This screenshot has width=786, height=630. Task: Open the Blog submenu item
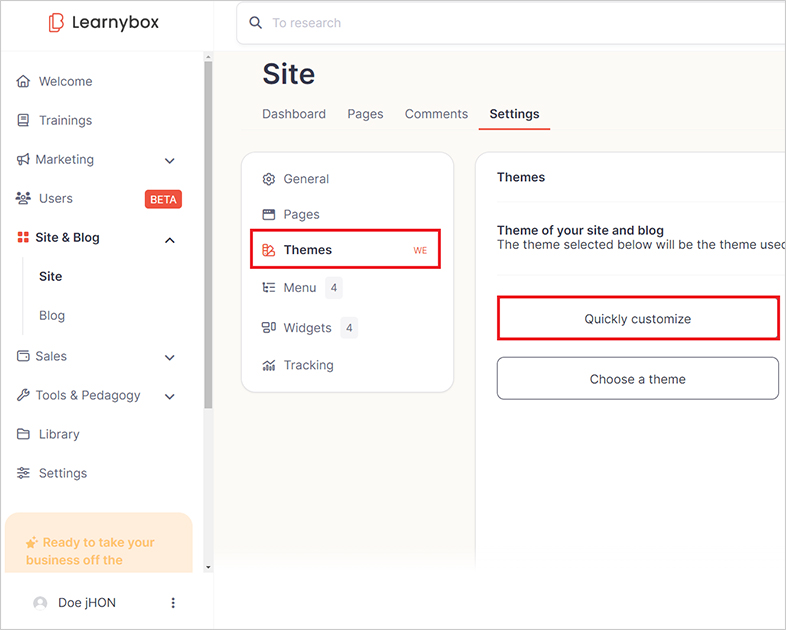click(x=52, y=315)
